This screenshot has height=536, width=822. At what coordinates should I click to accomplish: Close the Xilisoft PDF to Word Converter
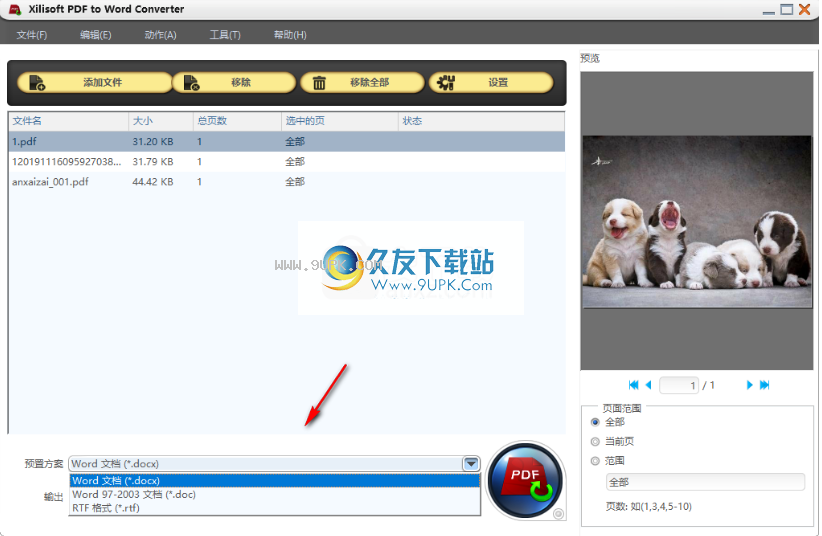tap(804, 9)
